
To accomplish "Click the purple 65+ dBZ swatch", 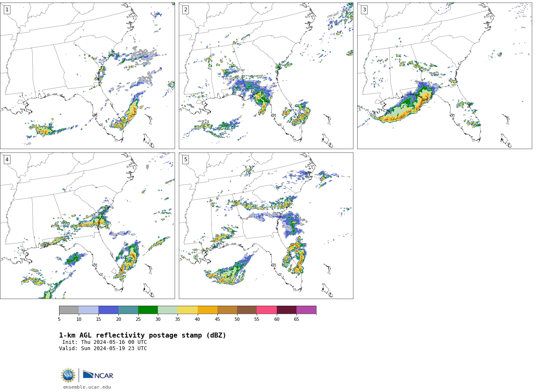I will 306,310.
